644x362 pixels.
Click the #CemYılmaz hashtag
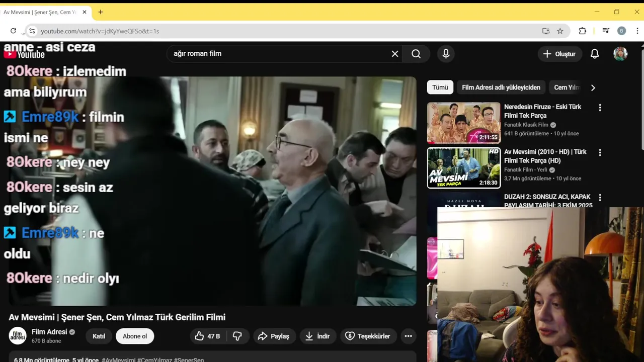point(154,360)
